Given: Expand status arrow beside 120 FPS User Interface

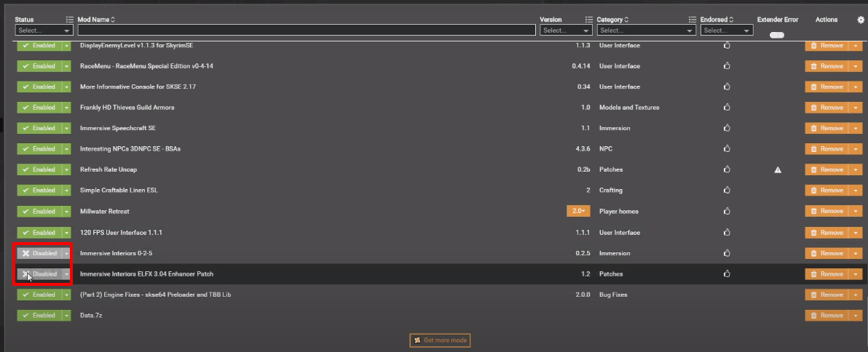Looking at the screenshot, I should (66, 232).
